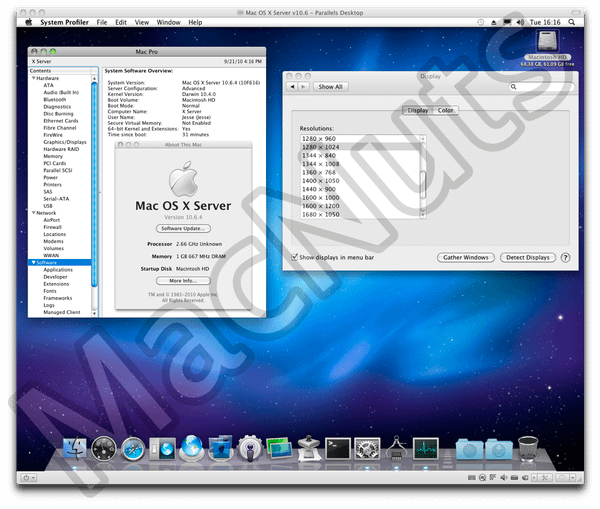The height and width of the screenshot is (509, 600).
Task: Select Graphics/Displays in Contents
Action: point(65,142)
